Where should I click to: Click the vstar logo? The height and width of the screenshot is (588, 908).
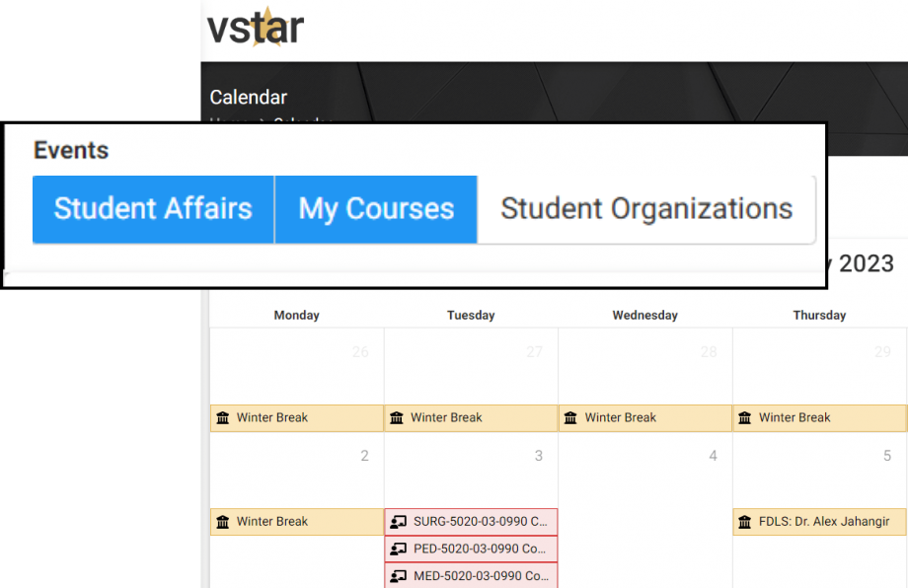[x=256, y=28]
